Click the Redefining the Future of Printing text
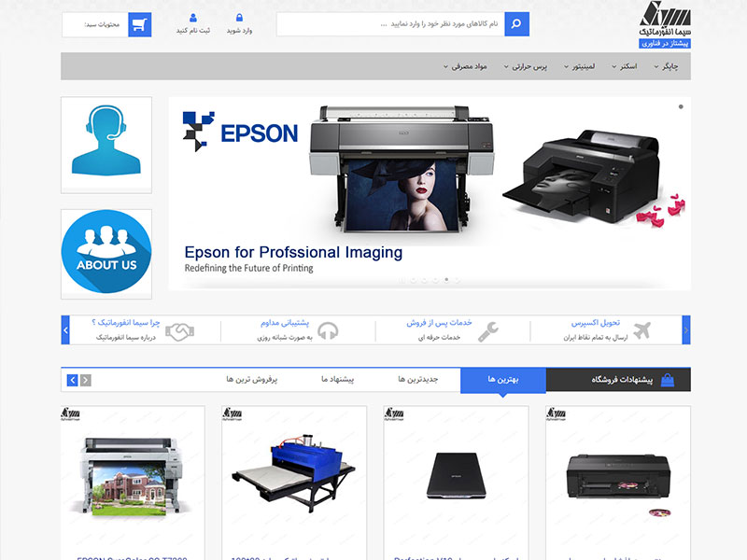The height and width of the screenshot is (560, 747). point(248,268)
